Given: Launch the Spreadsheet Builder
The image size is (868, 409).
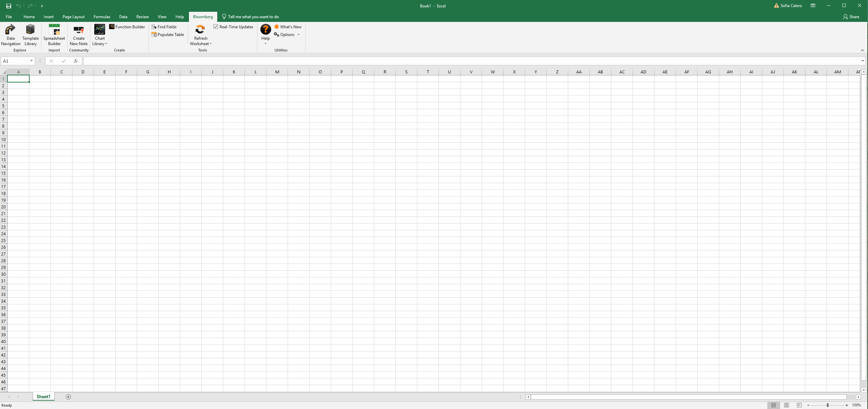Looking at the screenshot, I should tap(54, 35).
